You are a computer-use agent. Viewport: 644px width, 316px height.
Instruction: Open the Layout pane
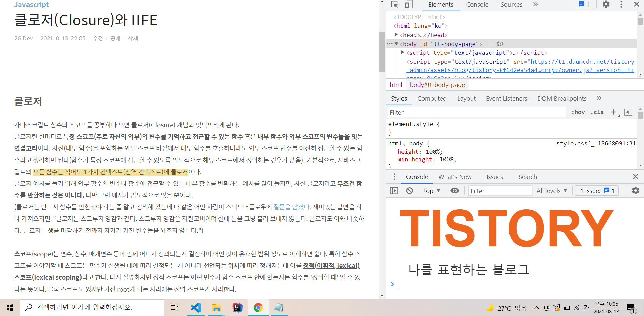(466, 99)
